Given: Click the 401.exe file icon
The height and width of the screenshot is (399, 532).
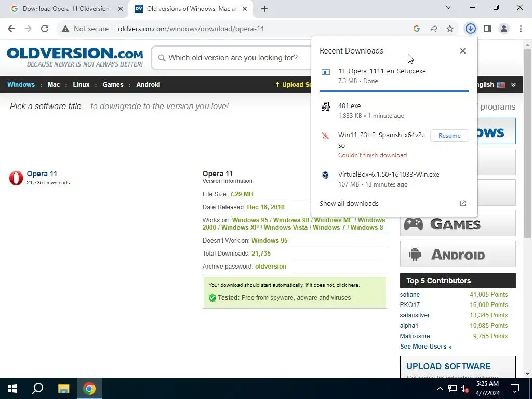Looking at the screenshot, I should (x=325, y=107).
